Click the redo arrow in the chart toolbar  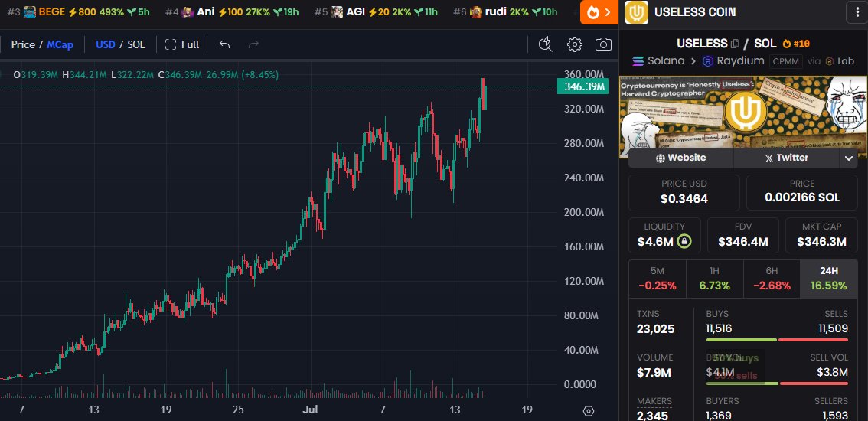253,44
